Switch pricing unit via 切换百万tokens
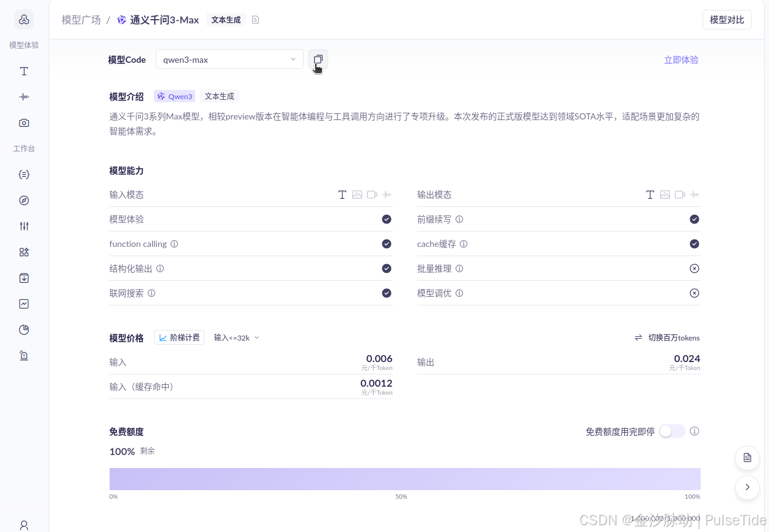The height and width of the screenshot is (532, 769). (667, 337)
